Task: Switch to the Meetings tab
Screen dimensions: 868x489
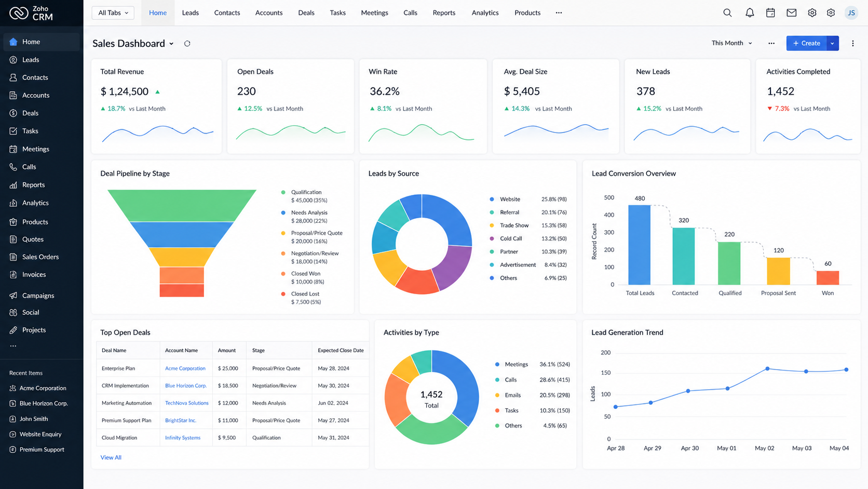Action: 374,13
